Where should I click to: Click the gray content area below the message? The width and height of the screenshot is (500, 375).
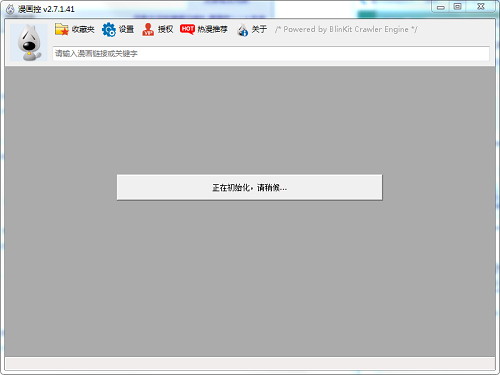250,277
